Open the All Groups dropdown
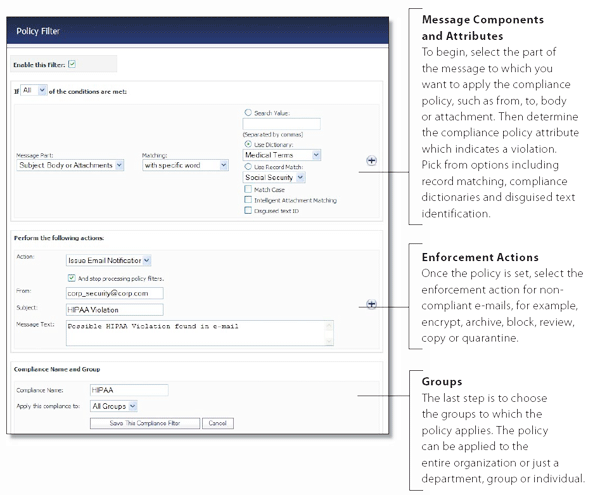600x497 pixels. pos(114,406)
